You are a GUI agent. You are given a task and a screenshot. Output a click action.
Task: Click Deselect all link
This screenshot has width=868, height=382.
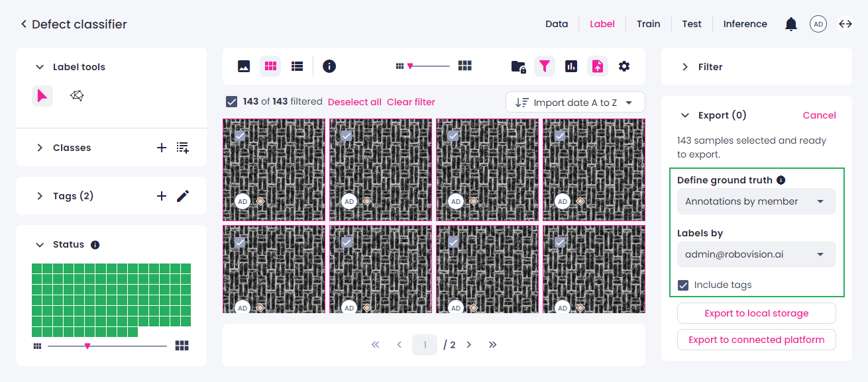[x=354, y=102]
